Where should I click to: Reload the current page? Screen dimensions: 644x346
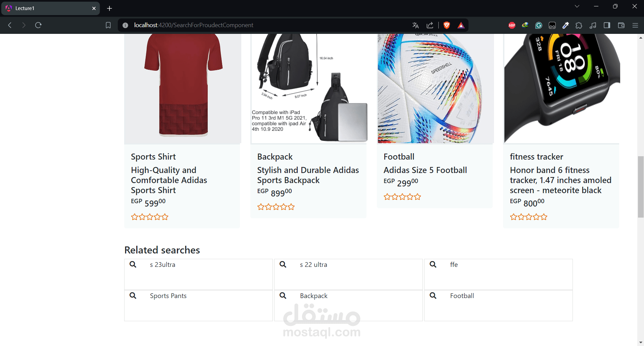[38, 25]
